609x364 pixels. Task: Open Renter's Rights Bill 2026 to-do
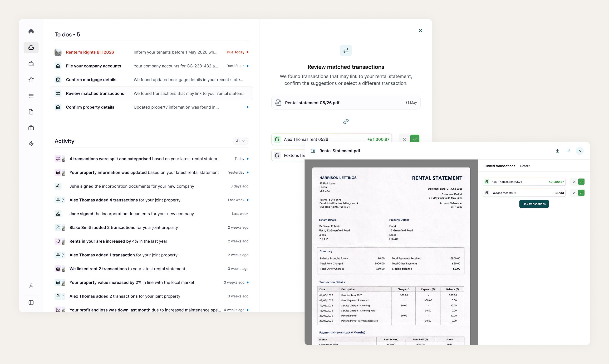coord(152,52)
